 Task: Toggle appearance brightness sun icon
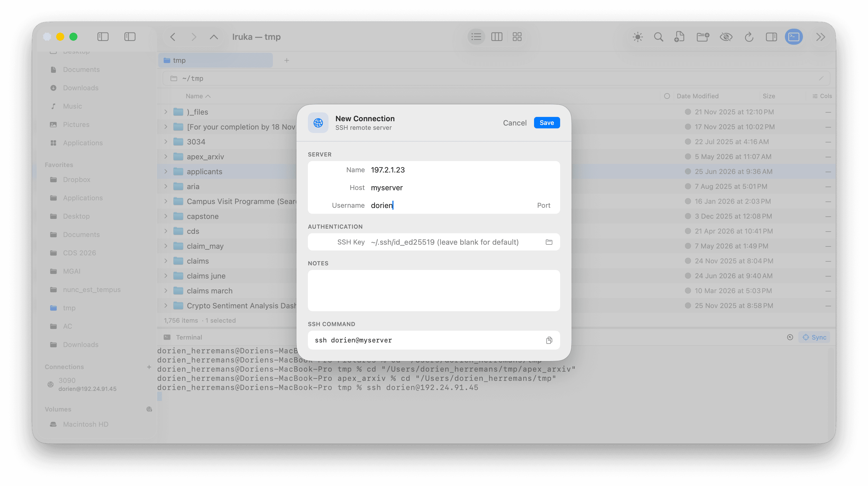[x=638, y=37]
